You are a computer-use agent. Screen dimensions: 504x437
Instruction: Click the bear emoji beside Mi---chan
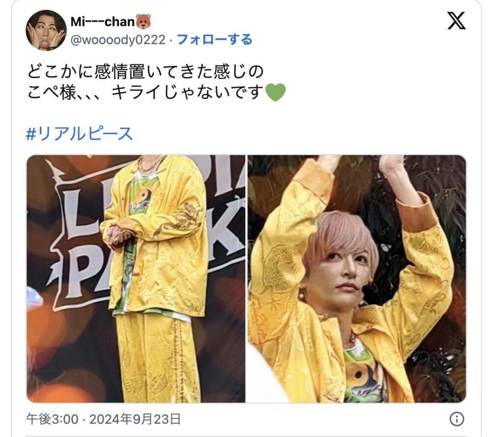[x=143, y=22]
